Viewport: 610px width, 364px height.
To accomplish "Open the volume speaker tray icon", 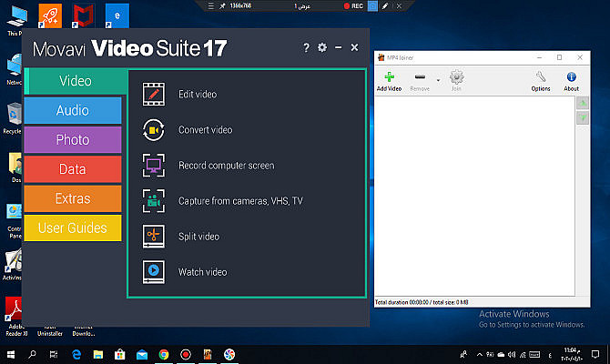I will (512, 355).
